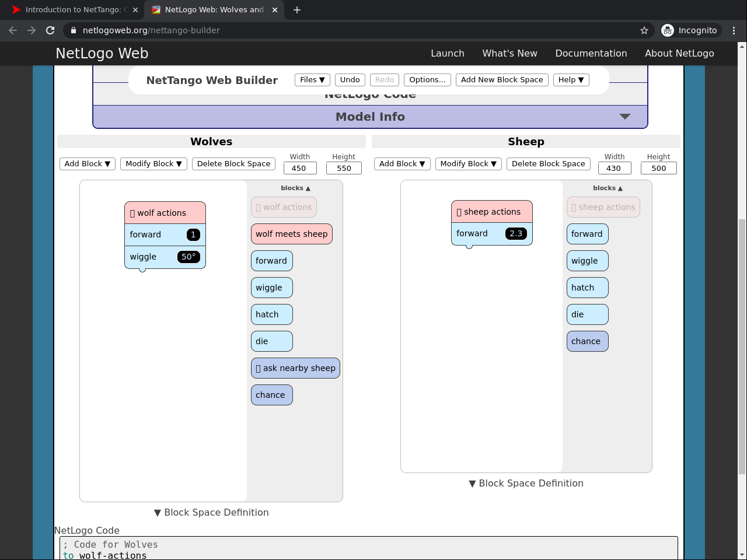Delete the Sheep block space
Image resolution: width=747 pixels, height=560 pixels.
(x=549, y=164)
